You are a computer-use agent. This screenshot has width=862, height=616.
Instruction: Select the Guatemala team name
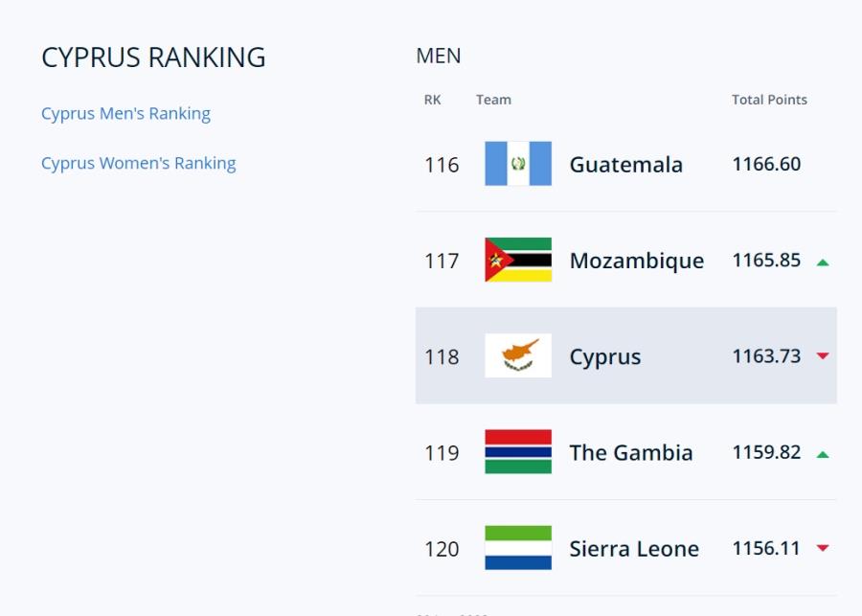626,165
